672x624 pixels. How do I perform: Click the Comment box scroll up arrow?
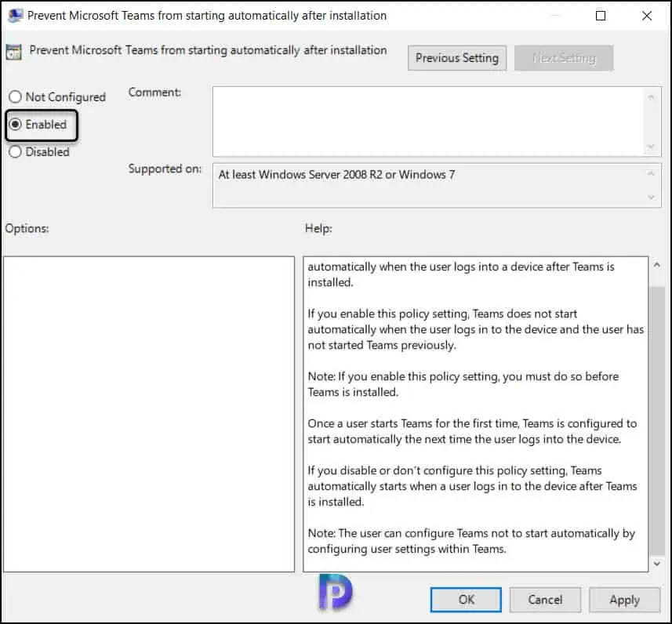pos(651,97)
